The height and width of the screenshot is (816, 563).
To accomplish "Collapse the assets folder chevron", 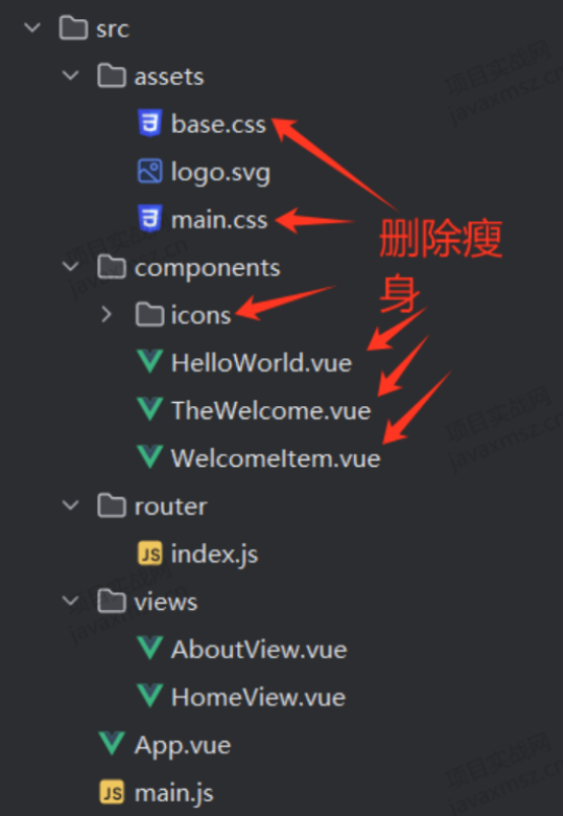I will (x=70, y=76).
